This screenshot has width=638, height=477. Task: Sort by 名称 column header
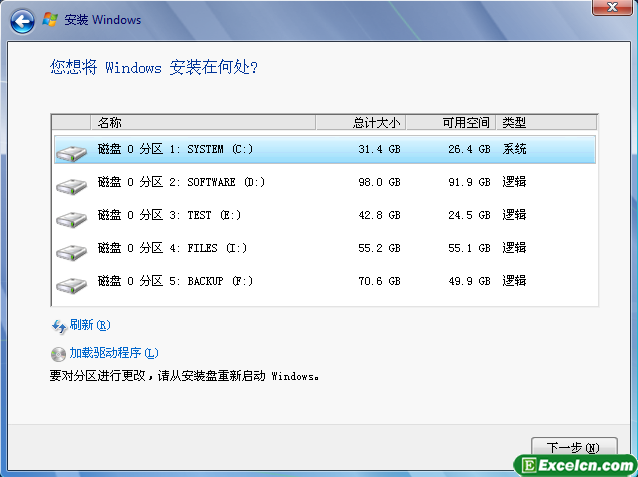tap(203, 123)
